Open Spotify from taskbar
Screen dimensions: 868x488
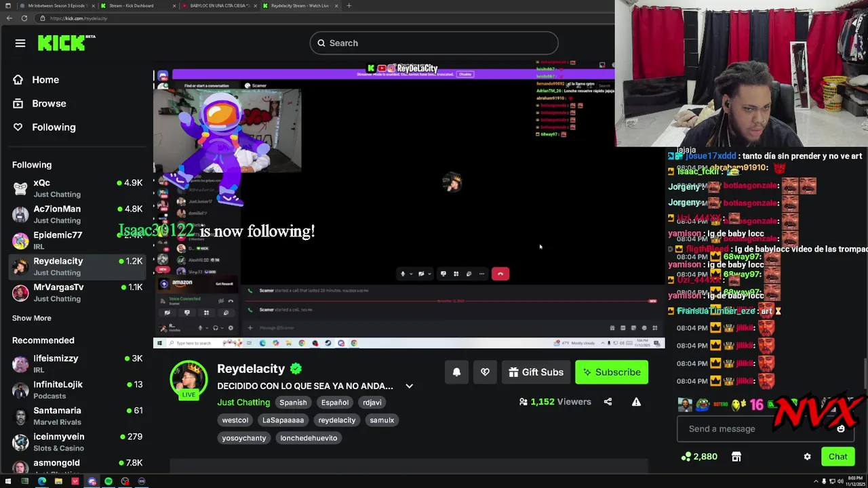point(108,481)
